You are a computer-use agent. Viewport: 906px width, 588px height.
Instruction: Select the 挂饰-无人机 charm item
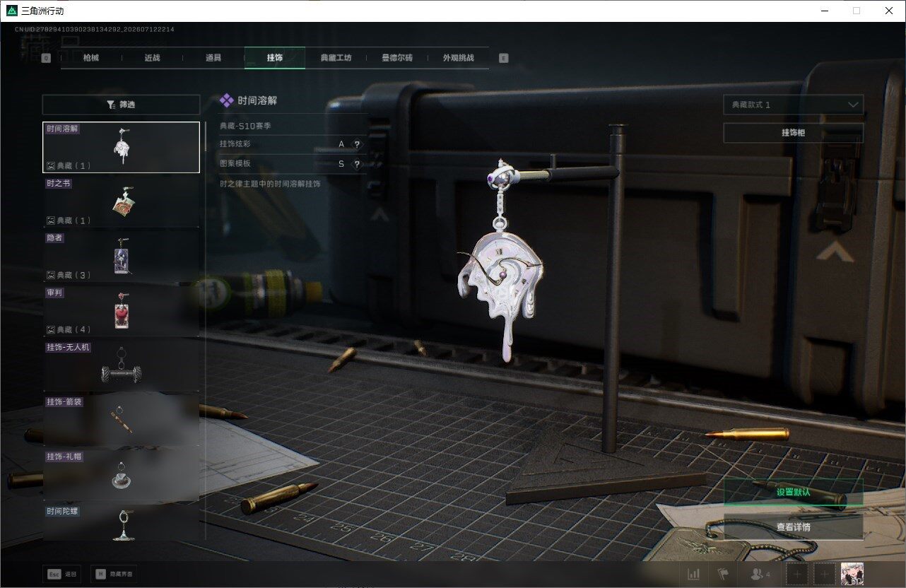(121, 365)
